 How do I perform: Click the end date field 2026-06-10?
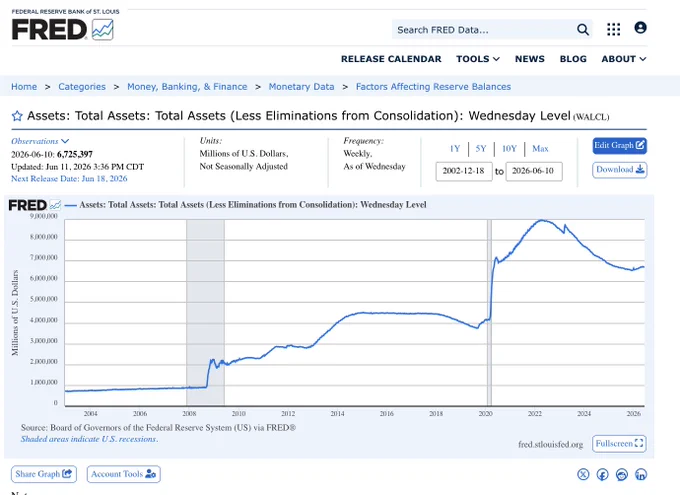(x=534, y=171)
